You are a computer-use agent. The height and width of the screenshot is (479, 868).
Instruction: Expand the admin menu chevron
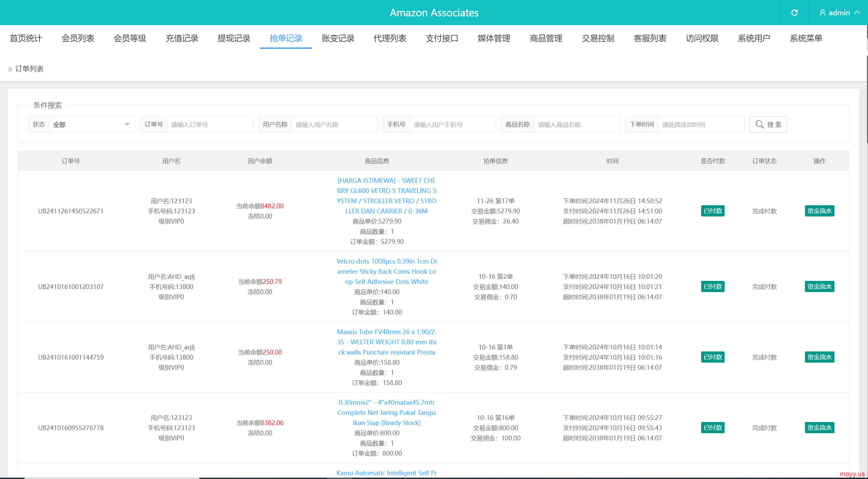pyautogui.click(x=857, y=13)
